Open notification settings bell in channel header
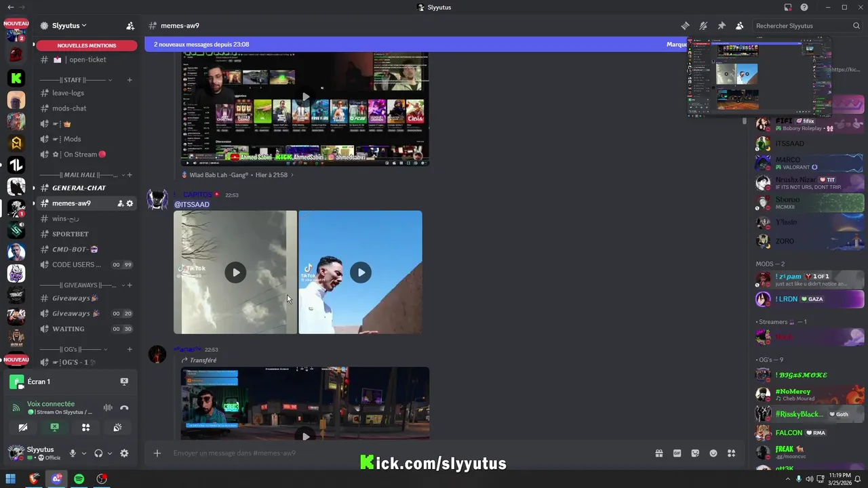Viewport: 868px width, 488px height. pyautogui.click(x=703, y=26)
